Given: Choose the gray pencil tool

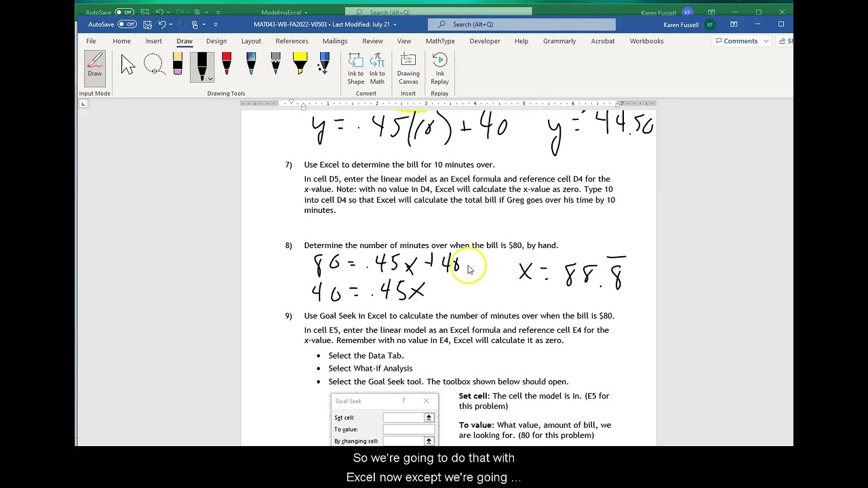Looking at the screenshot, I should click(x=275, y=64).
